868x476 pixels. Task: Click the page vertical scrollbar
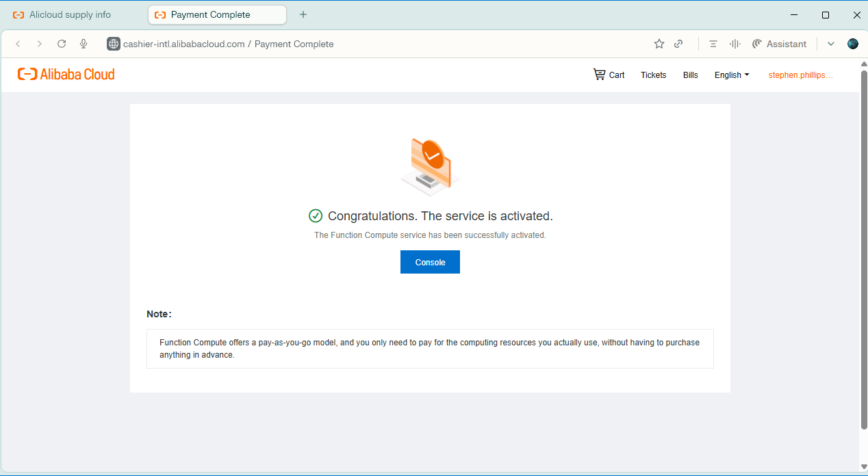point(863,250)
